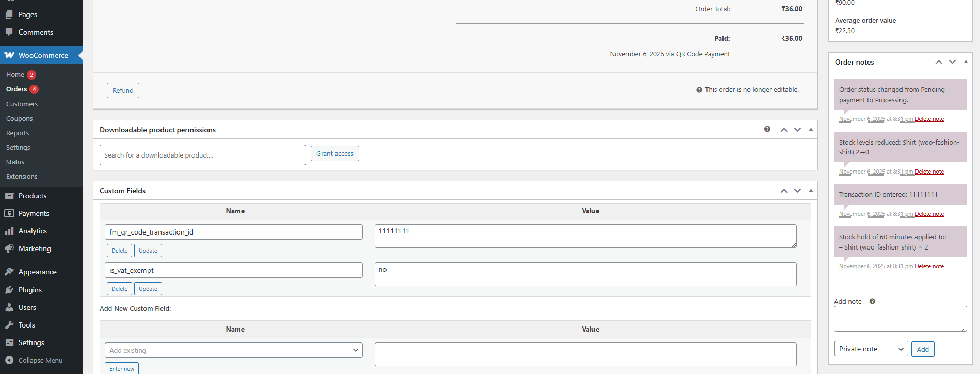Open Reports in WooCommerce submenu
980x374 pixels.
pos(18,133)
